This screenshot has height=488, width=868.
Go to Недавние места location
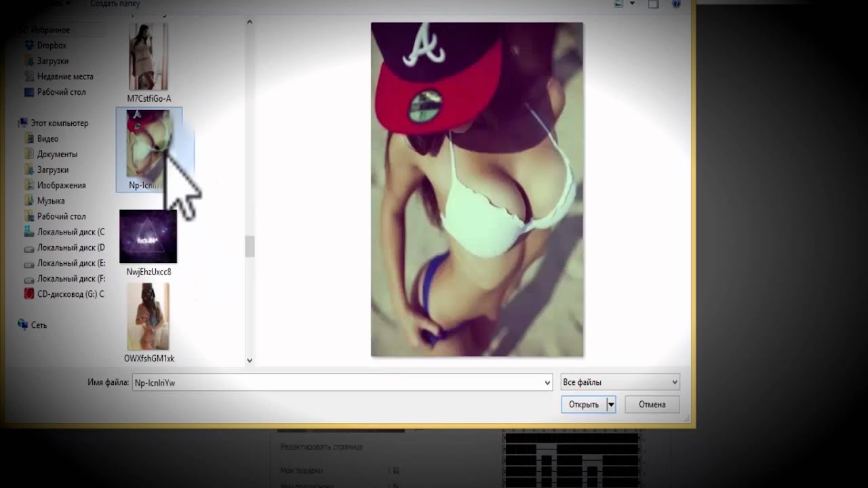pos(65,77)
